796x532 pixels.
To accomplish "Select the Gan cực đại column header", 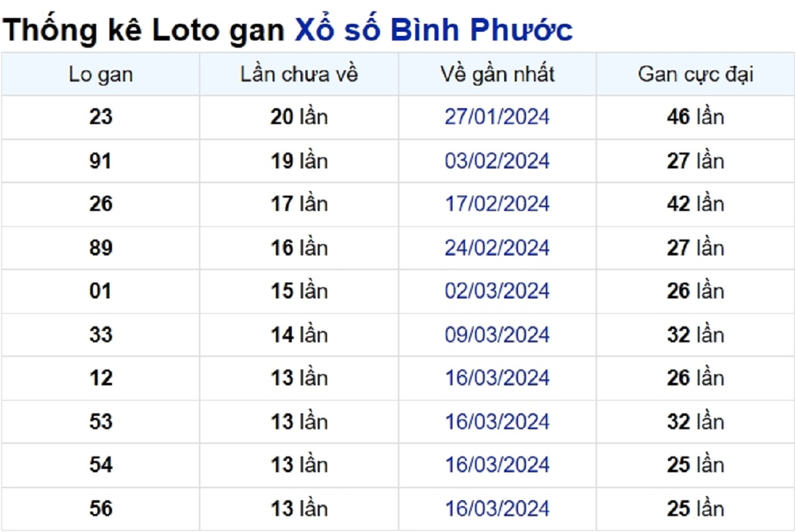I will [695, 74].
